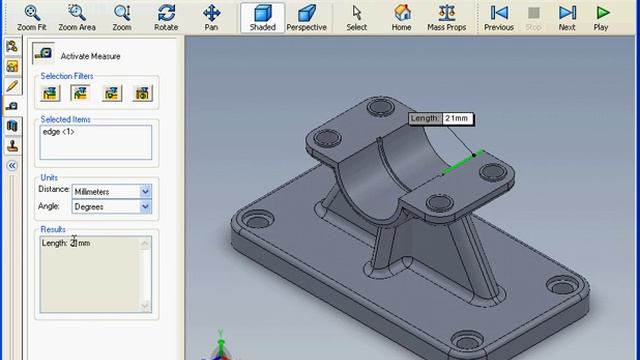Open the Cross Section tab
Screen dimensions: 640x360
pyautogui.click(x=12, y=126)
